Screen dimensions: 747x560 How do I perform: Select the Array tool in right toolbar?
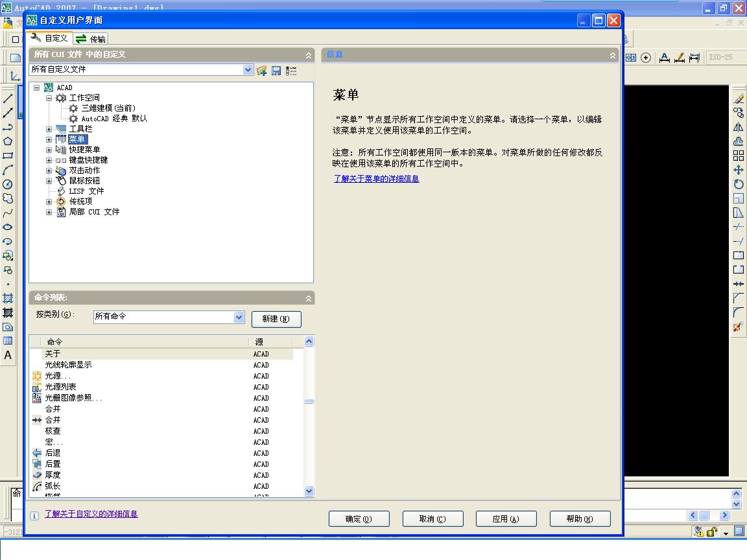739,156
